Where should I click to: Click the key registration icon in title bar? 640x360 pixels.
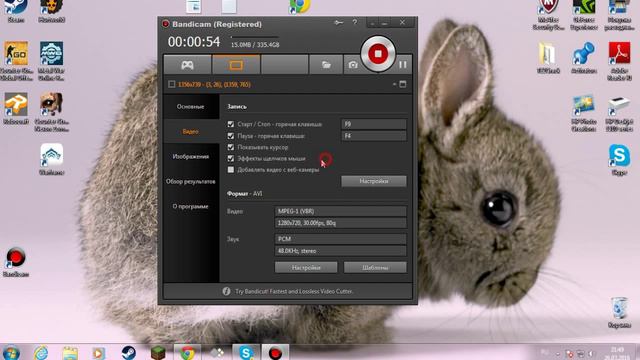(x=339, y=22)
